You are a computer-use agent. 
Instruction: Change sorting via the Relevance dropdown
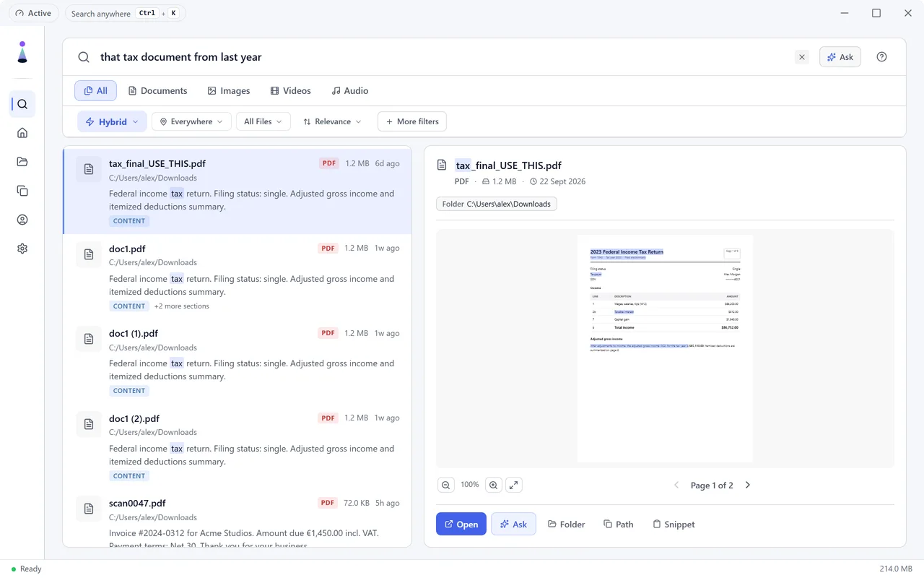332,121
